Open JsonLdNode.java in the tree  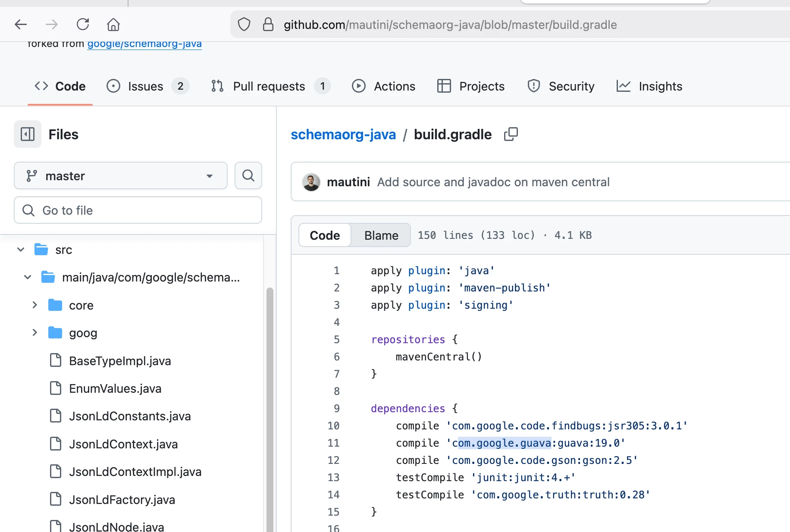coord(116,526)
